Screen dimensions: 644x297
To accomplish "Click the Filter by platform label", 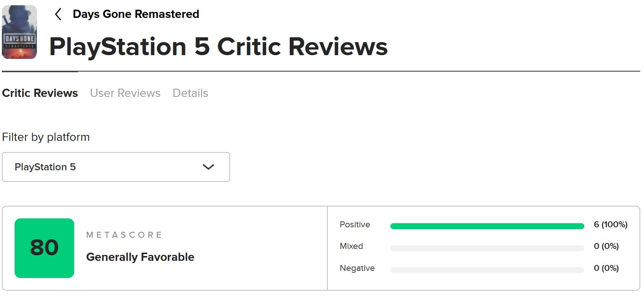I will (46, 137).
